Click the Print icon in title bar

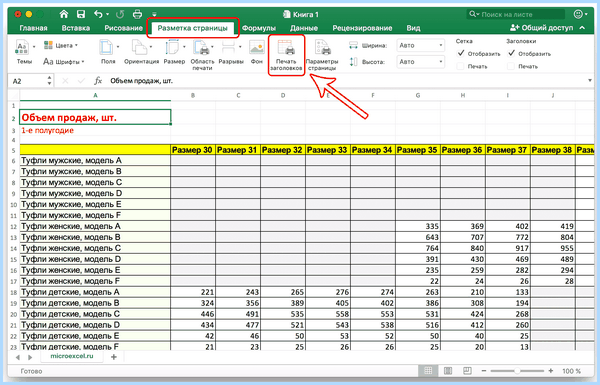[137, 15]
